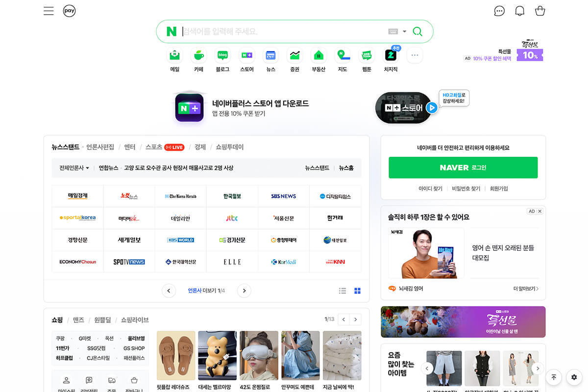Select the 원쁠딜 tab

coord(102,320)
